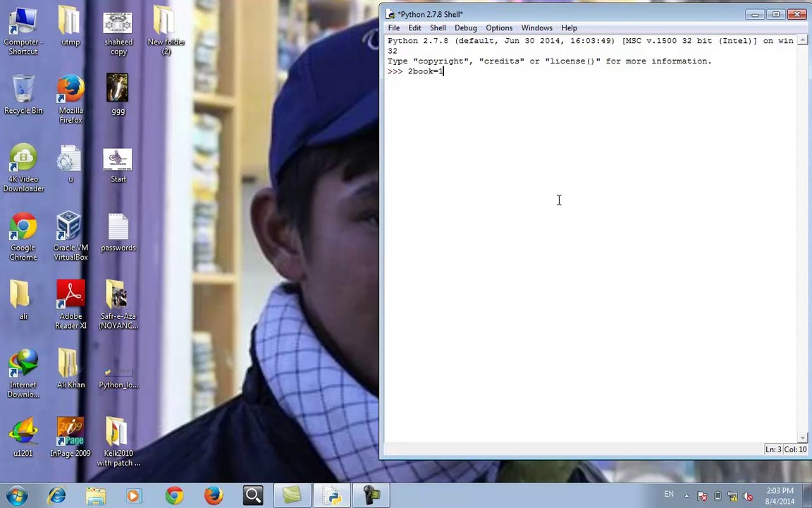Viewport: 812px width, 508px height.
Task: Select the 4K Video Downloader shortcut
Action: coord(23,167)
